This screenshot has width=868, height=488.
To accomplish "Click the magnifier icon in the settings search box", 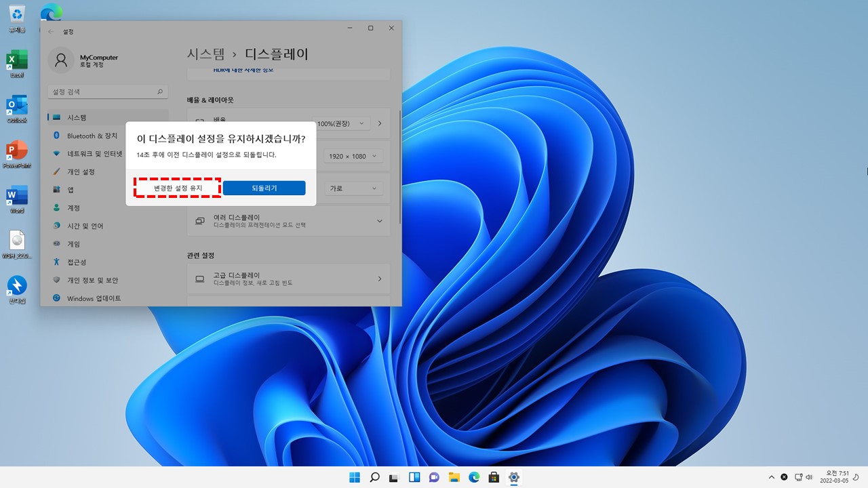I will pyautogui.click(x=160, y=91).
